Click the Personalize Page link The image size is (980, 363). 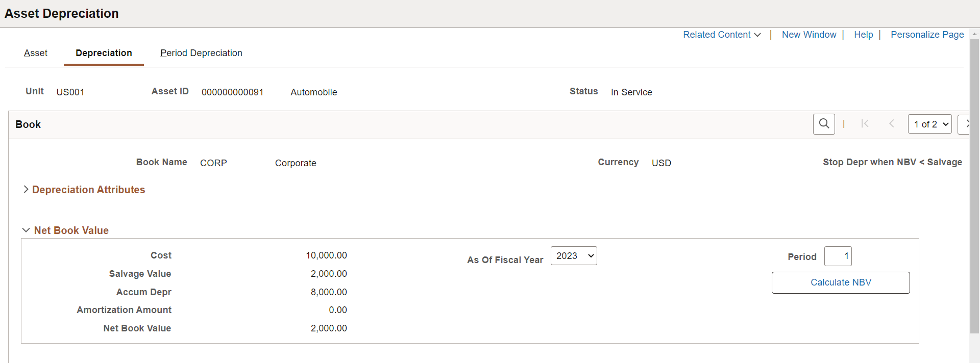click(927, 35)
